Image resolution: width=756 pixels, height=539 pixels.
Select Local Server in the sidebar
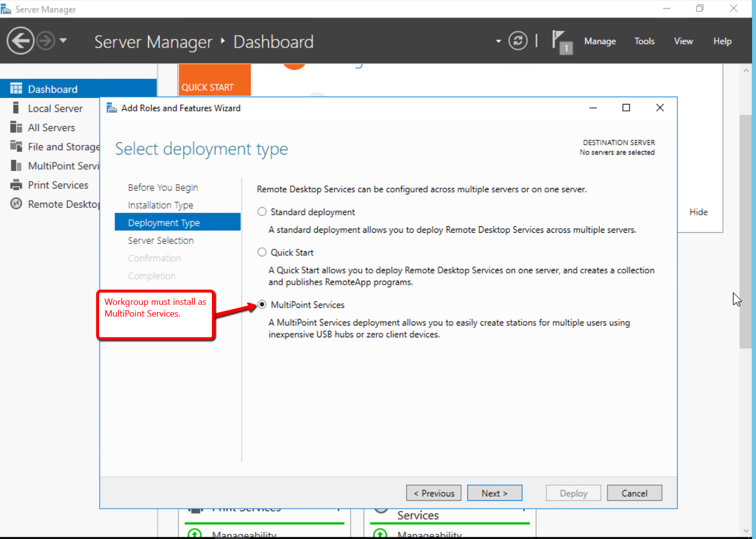(x=55, y=108)
